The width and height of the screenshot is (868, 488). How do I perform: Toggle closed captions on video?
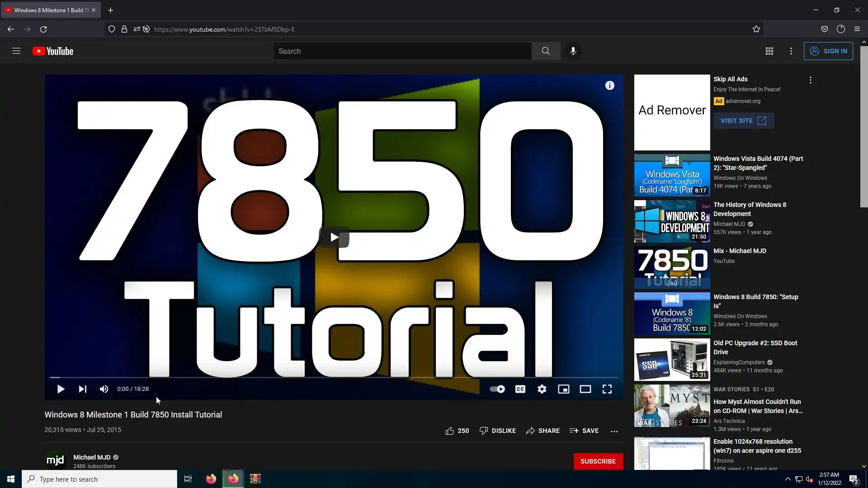tap(520, 389)
